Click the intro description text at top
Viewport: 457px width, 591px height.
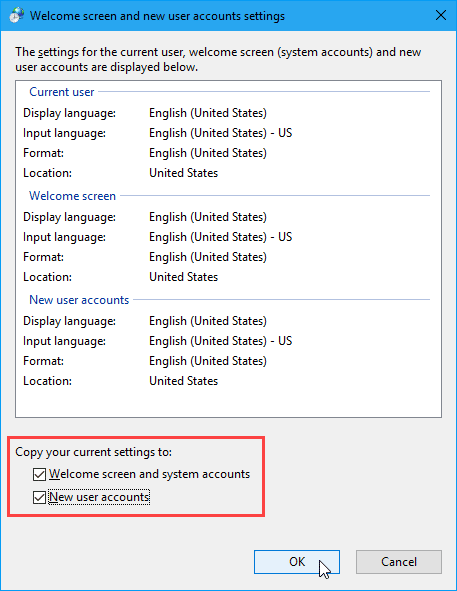[218, 60]
